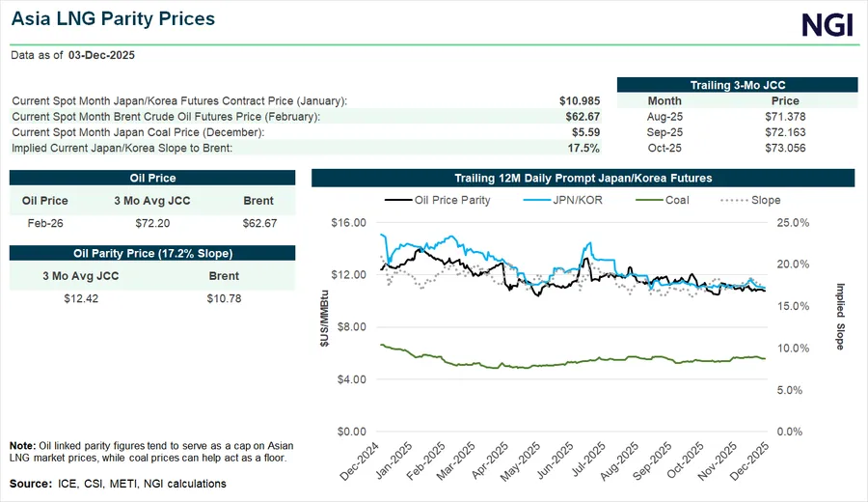Show or hide the Slope legend series
The image size is (868, 502).
750,200
